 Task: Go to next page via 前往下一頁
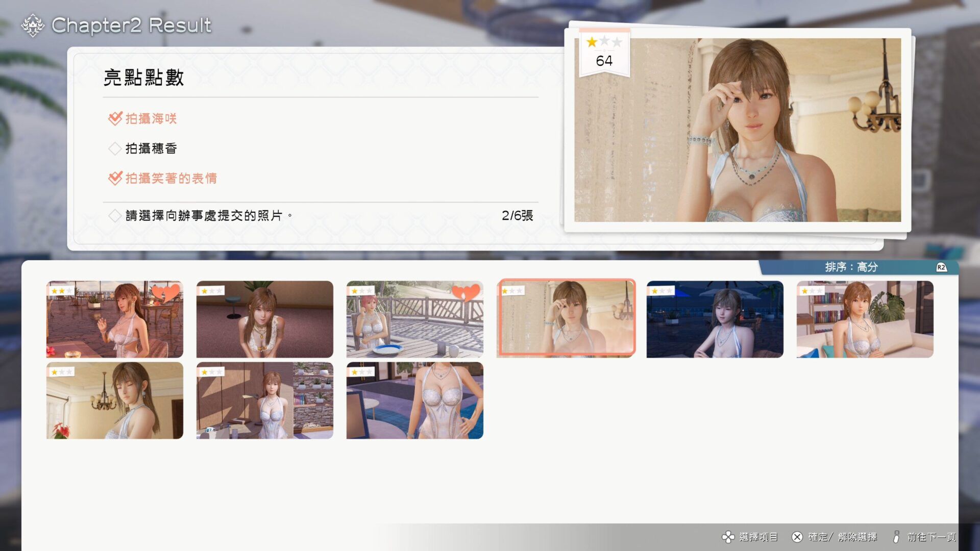click(932, 537)
